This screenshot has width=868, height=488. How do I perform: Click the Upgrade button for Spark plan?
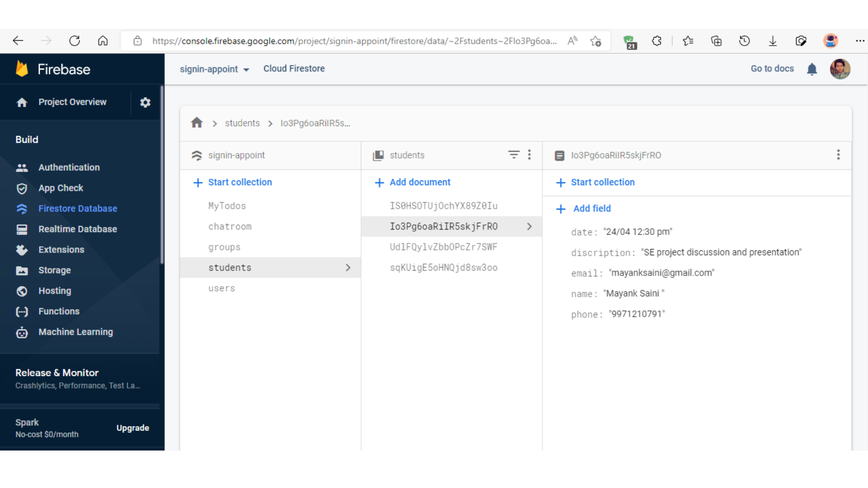[x=132, y=428]
